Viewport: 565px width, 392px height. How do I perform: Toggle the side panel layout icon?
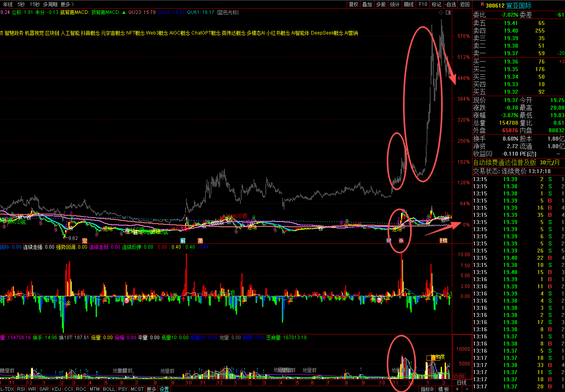[x=448, y=13]
